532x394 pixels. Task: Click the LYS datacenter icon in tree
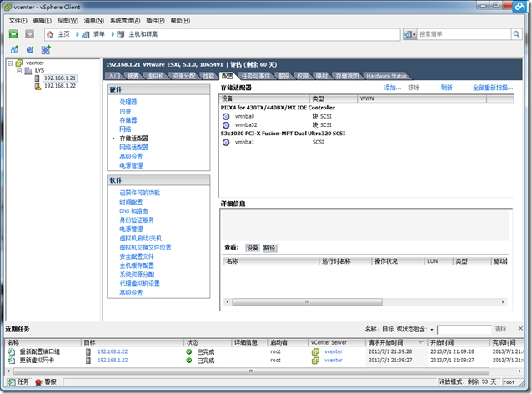pyautogui.click(x=28, y=71)
